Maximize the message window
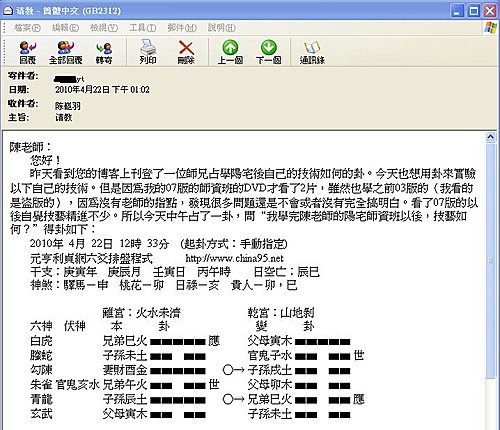Screen dimensions: 500x430 [x=474, y=11]
